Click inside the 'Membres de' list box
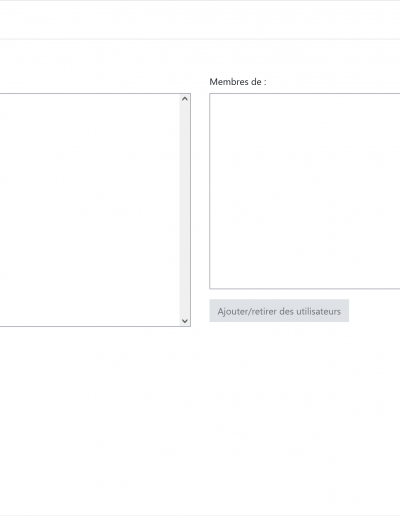Viewport: 400px width, 516px height. click(305, 191)
